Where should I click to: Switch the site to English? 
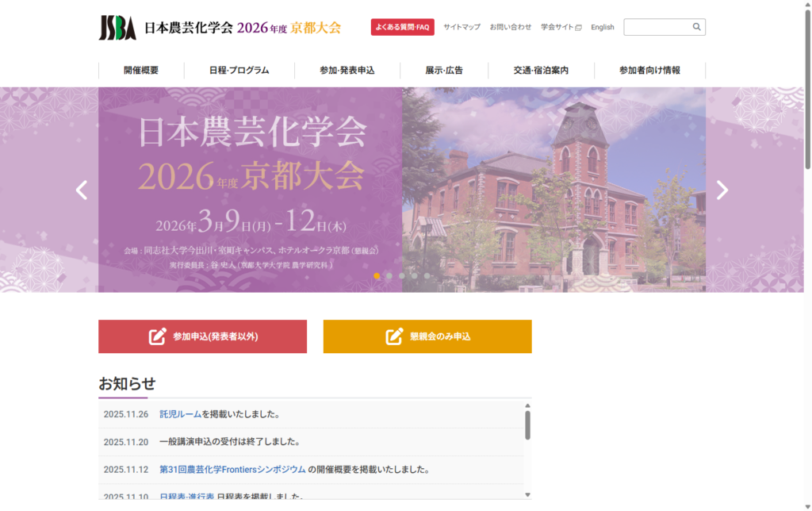(x=603, y=26)
